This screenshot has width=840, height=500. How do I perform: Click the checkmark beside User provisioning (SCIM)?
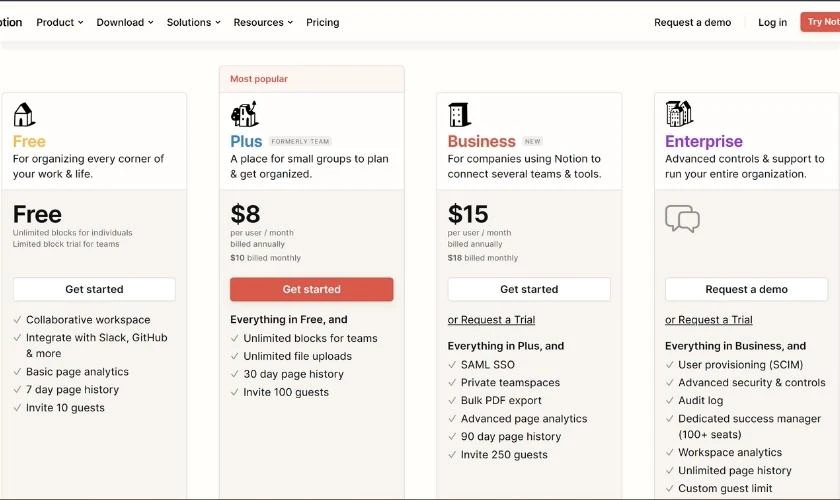(670, 365)
